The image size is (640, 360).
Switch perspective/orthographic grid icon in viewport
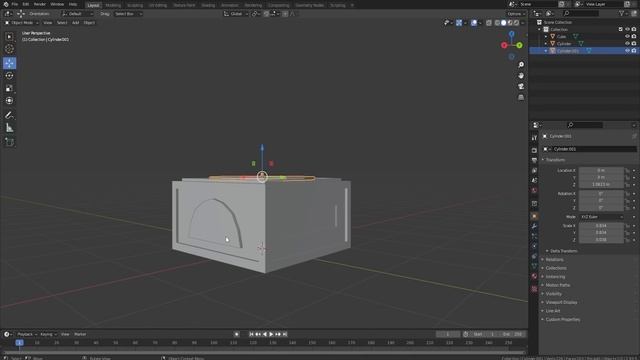pyautogui.click(x=521, y=98)
